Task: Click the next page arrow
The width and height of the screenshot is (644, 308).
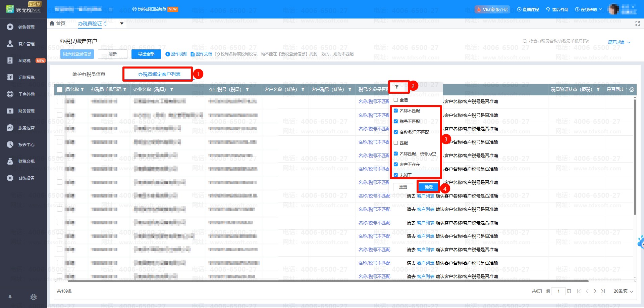Action: (x=595, y=291)
